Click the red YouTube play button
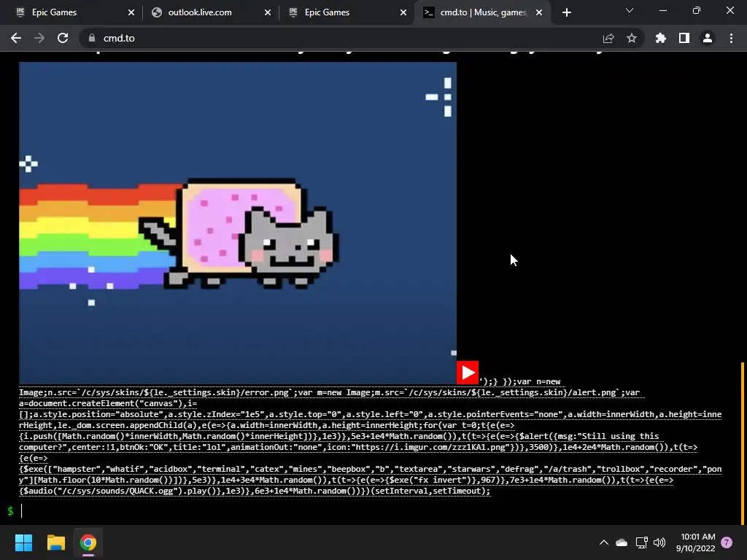 coord(468,373)
